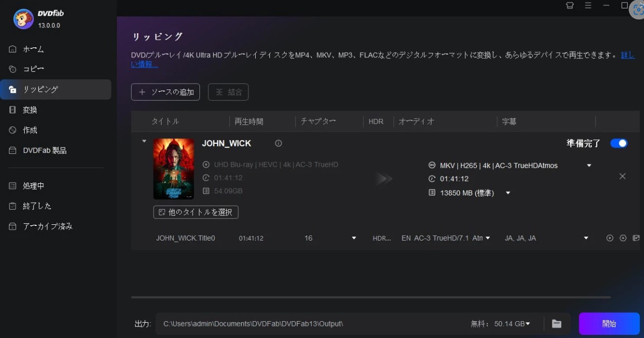Click the JOHN_WICK poster thumbnail
Screen dimensions: 644x338
tap(174, 169)
